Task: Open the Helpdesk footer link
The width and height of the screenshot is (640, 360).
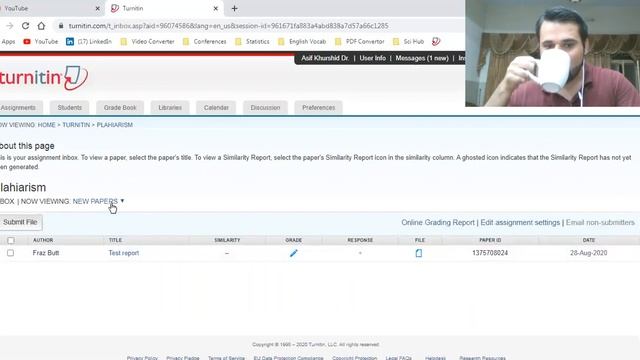Action: coord(435,358)
